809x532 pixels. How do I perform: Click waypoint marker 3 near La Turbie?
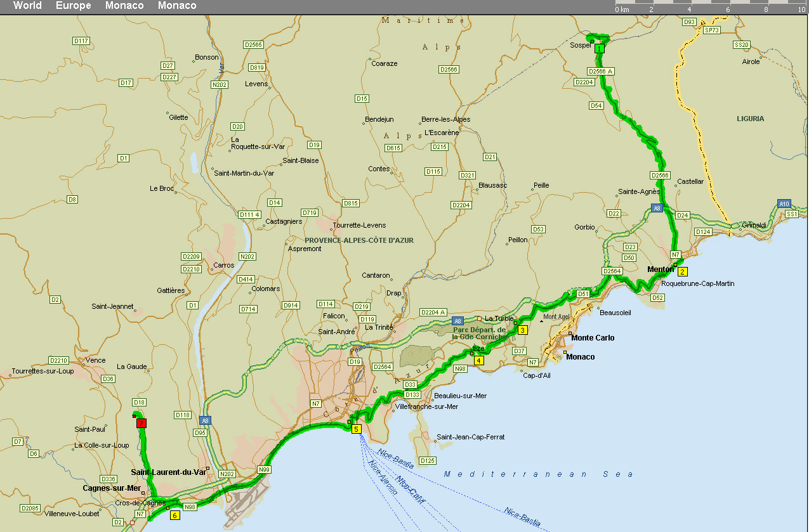tap(522, 330)
